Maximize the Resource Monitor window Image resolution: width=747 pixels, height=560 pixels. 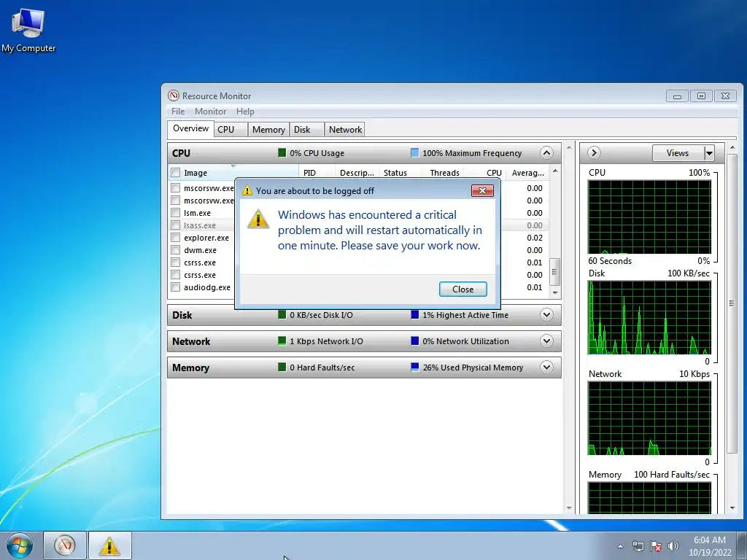pyautogui.click(x=701, y=96)
